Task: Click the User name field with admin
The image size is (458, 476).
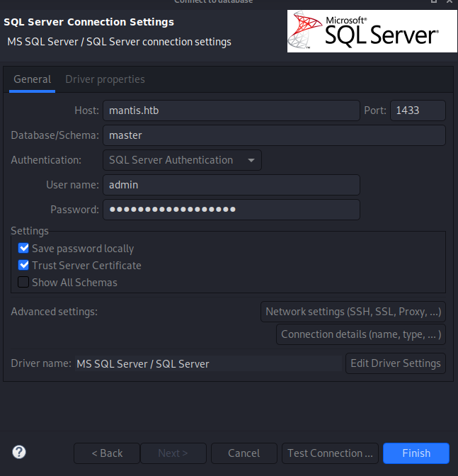Action: tap(231, 185)
